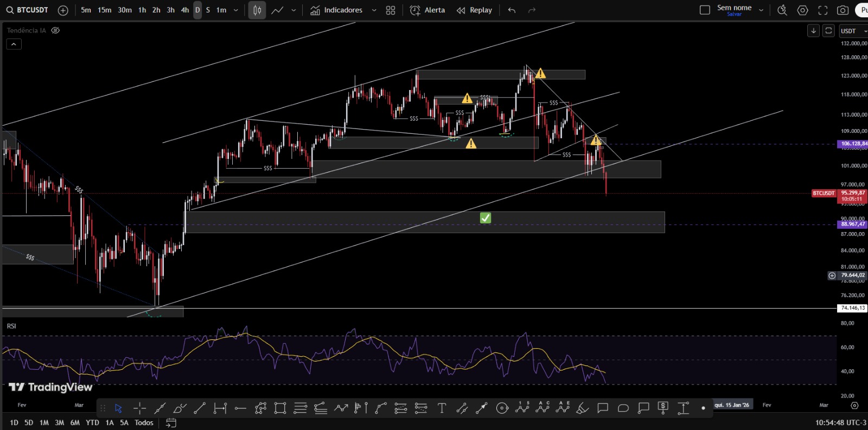Open the chart settings hexagon icon
This screenshot has width=868, height=430.
point(802,10)
